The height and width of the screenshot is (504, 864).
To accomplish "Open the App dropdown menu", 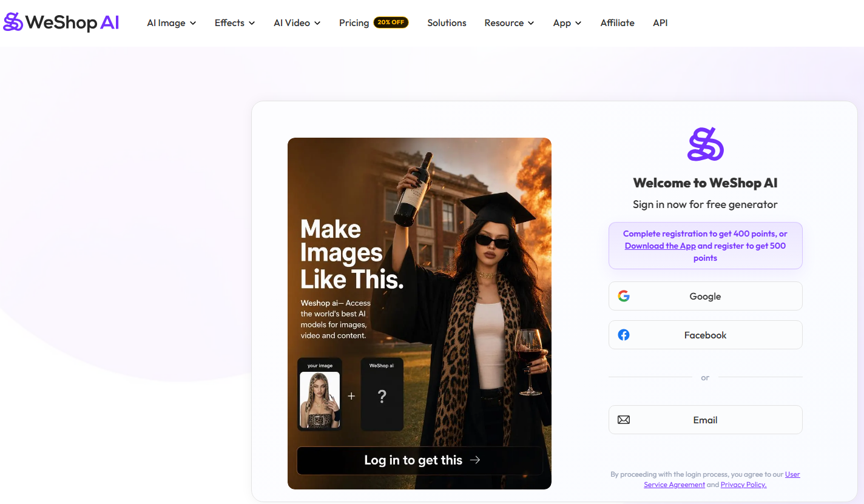I will coord(567,23).
